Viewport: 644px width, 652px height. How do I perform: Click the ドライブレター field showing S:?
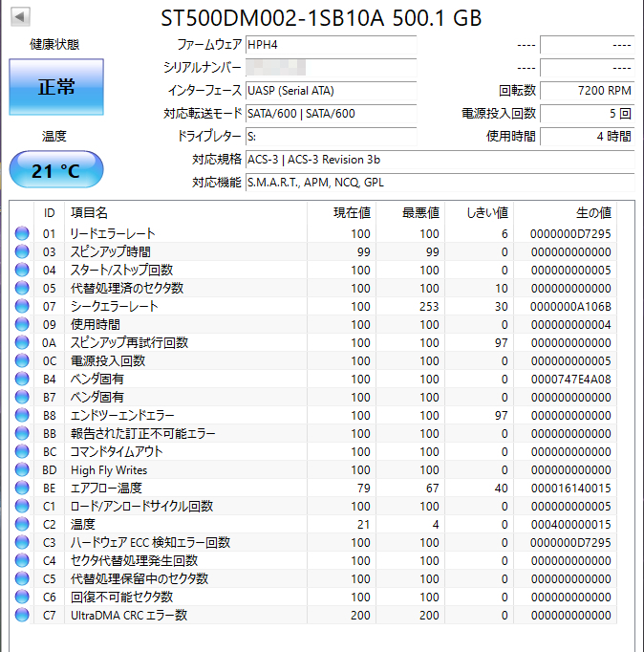(x=332, y=137)
